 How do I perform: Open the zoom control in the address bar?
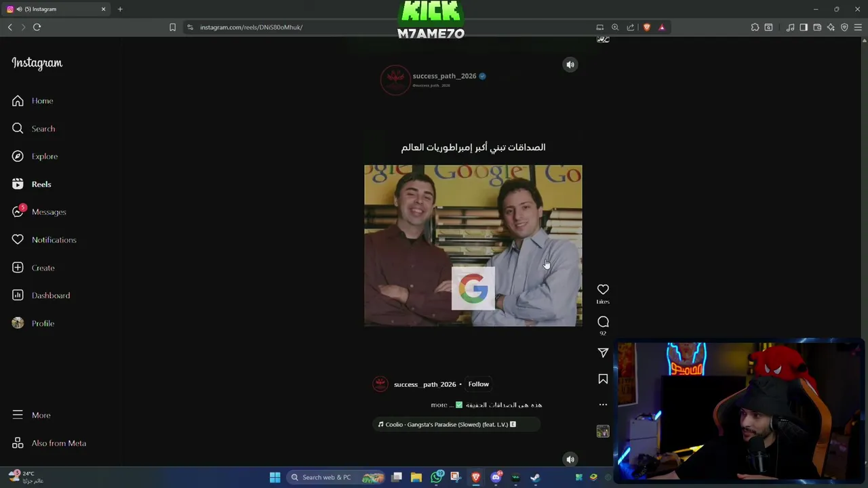[615, 27]
